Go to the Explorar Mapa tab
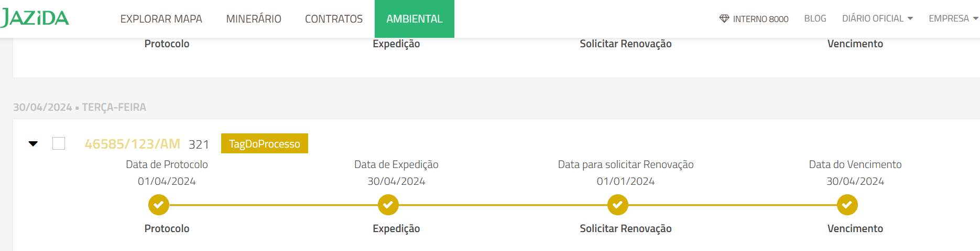 pos(161,19)
